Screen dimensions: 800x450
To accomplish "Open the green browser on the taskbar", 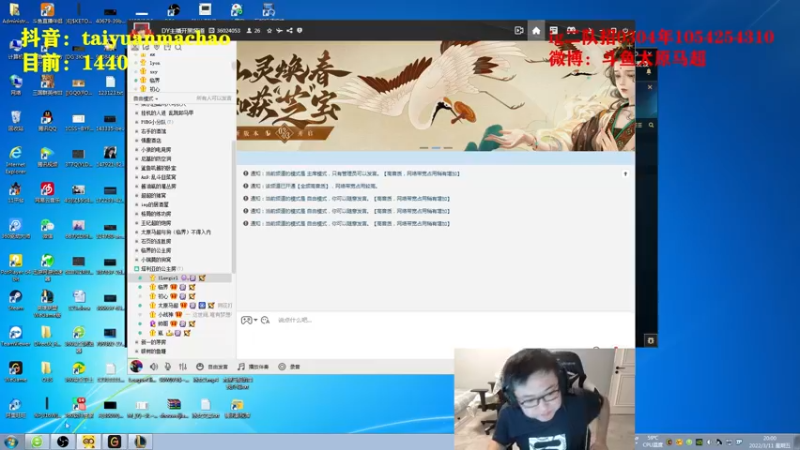I will pyautogui.click(x=37, y=441).
